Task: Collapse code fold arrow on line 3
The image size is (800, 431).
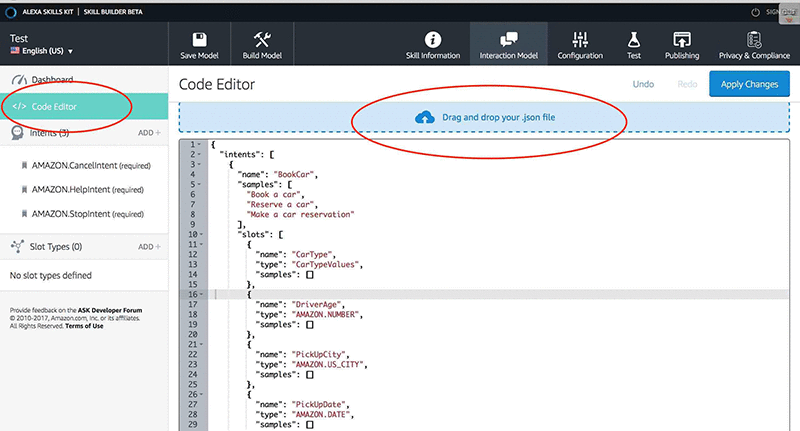Action: [199, 164]
